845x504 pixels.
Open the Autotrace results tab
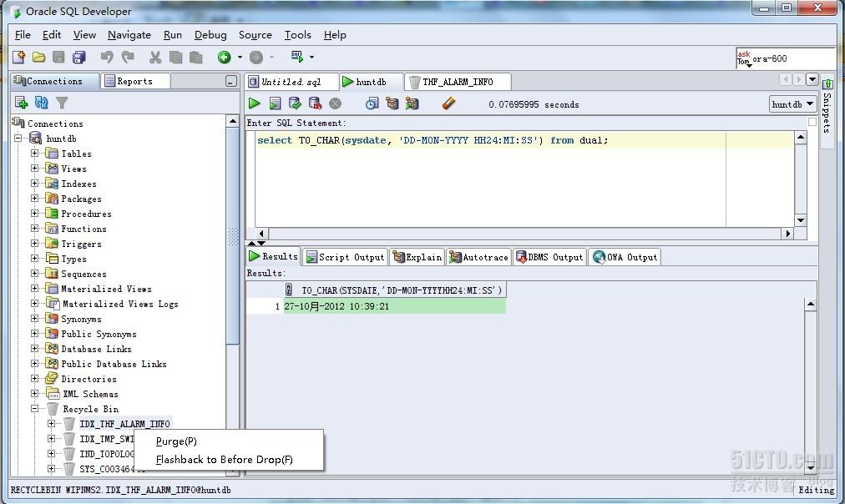[x=478, y=257]
